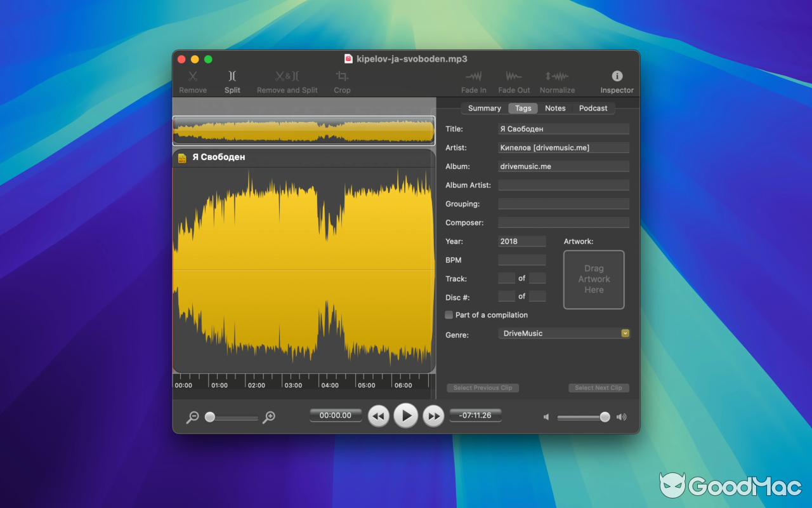812x508 pixels.
Task: Click the Select Next Clip button
Action: pyautogui.click(x=598, y=387)
